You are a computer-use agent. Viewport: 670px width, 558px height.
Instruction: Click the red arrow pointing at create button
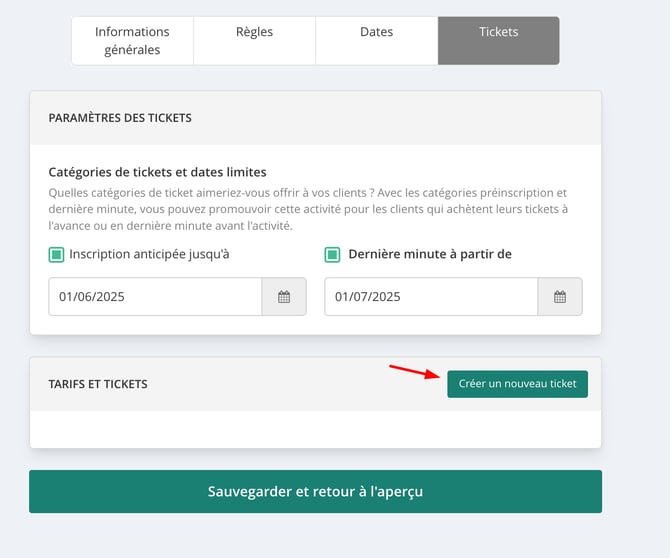pos(414,371)
